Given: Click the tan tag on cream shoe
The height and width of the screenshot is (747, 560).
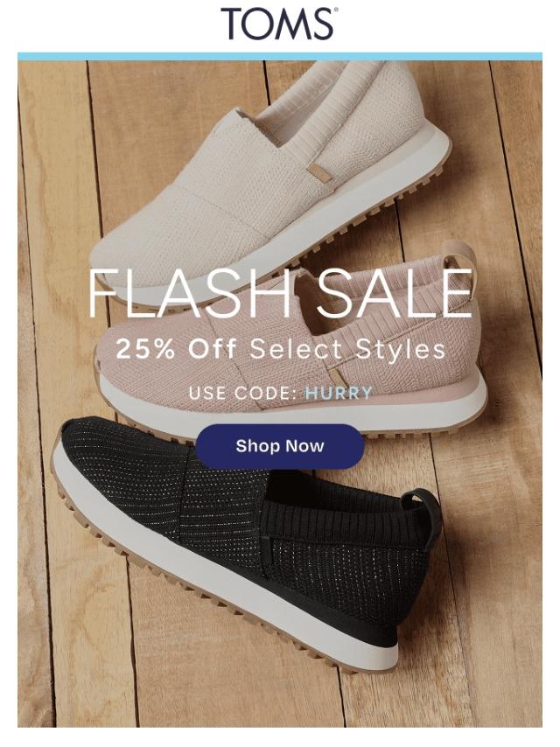Looking at the screenshot, I should [318, 170].
